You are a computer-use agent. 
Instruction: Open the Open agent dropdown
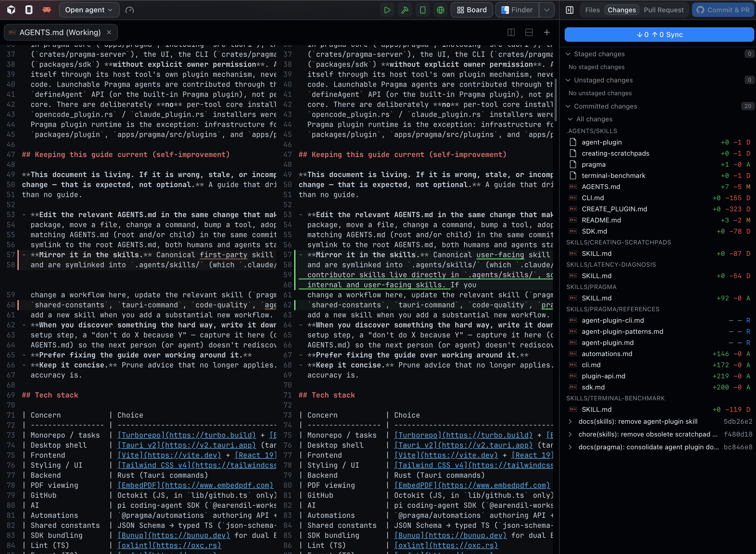pyautogui.click(x=89, y=10)
